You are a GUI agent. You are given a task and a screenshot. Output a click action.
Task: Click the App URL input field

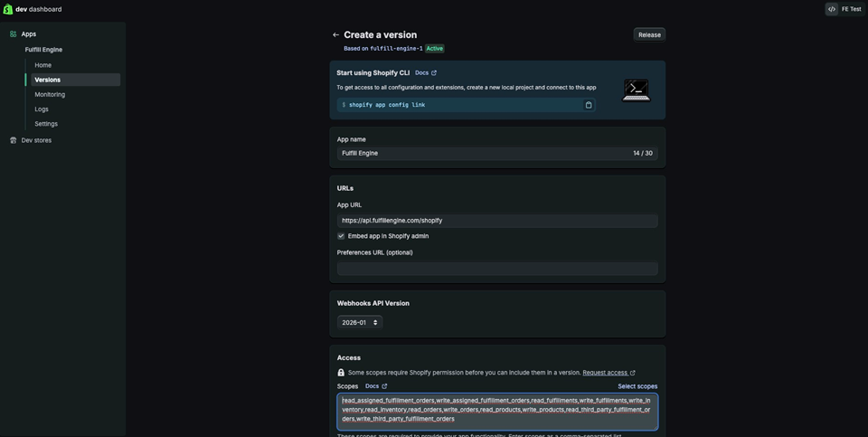click(x=497, y=221)
